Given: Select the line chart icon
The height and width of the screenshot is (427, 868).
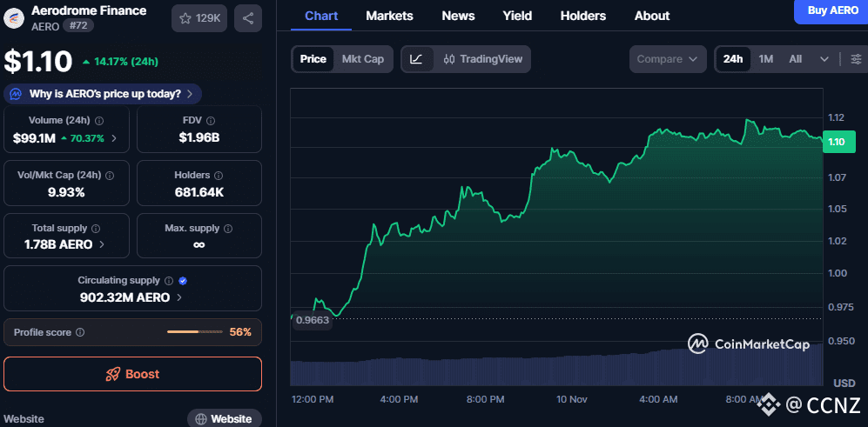Looking at the screenshot, I should click(417, 59).
